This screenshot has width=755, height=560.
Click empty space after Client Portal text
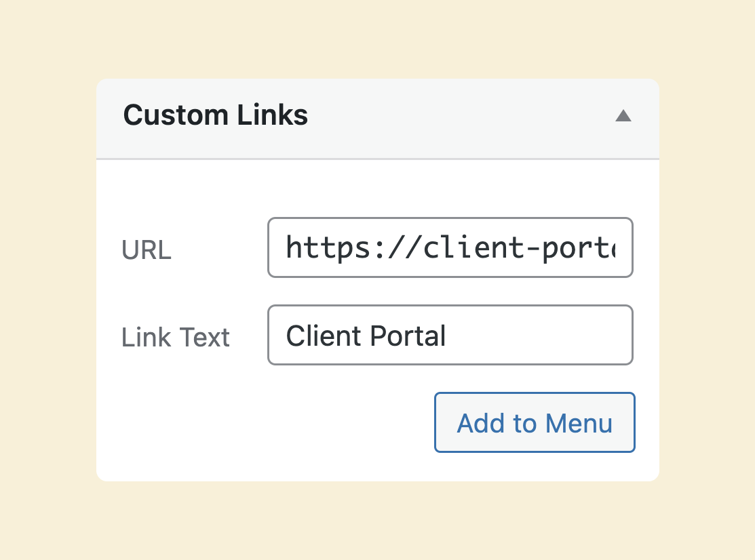(x=537, y=336)
